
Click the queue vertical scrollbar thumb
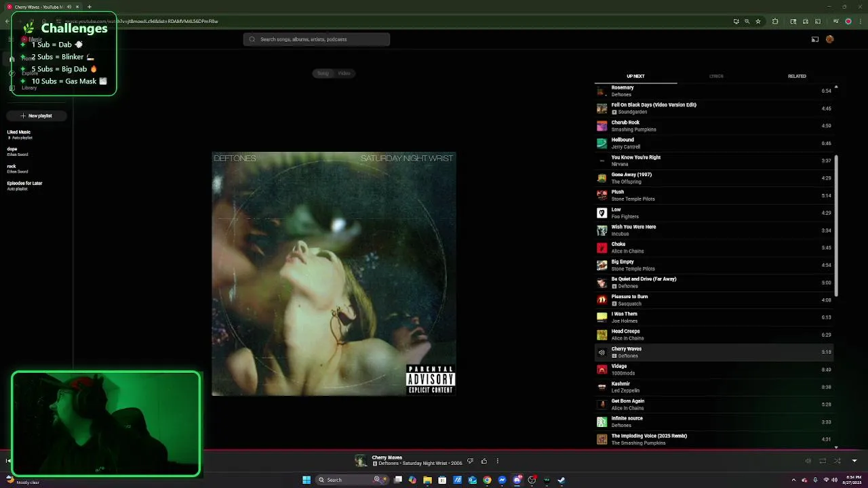835,225
